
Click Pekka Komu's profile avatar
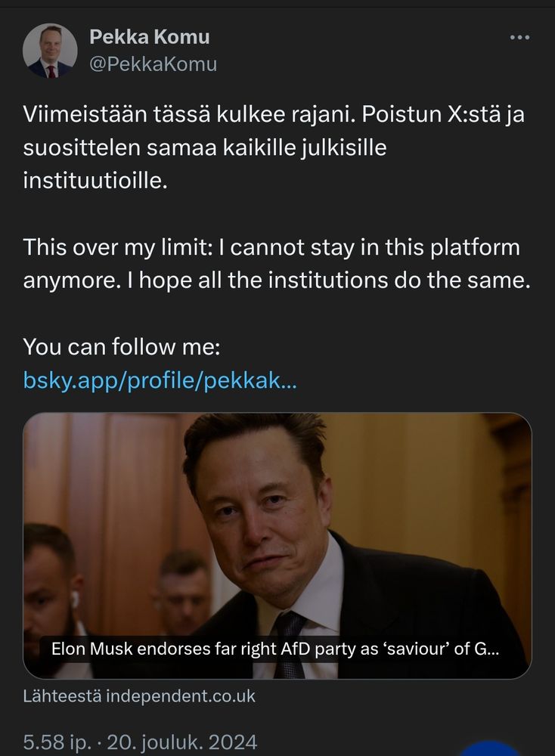click(x=50, y=51)
